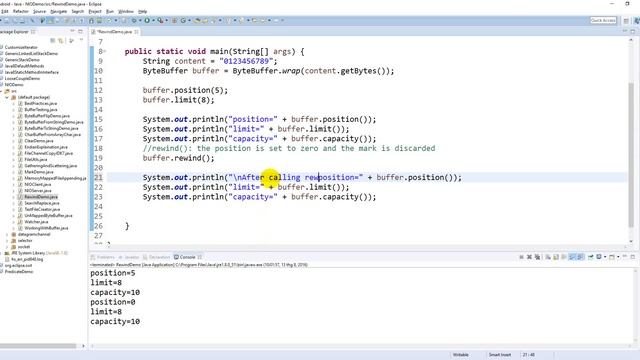
Task: Click the New Java Class toolbar icon
Action: (x=183, y=20)
